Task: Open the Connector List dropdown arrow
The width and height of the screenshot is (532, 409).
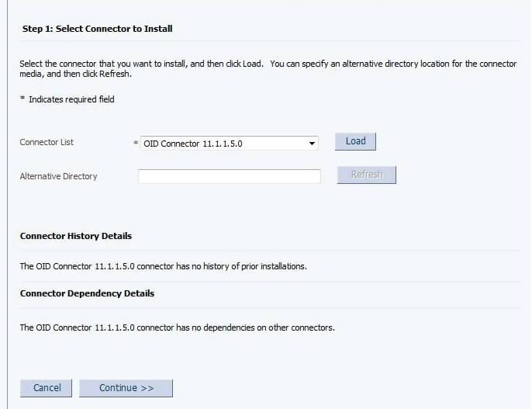Action: 312,144
